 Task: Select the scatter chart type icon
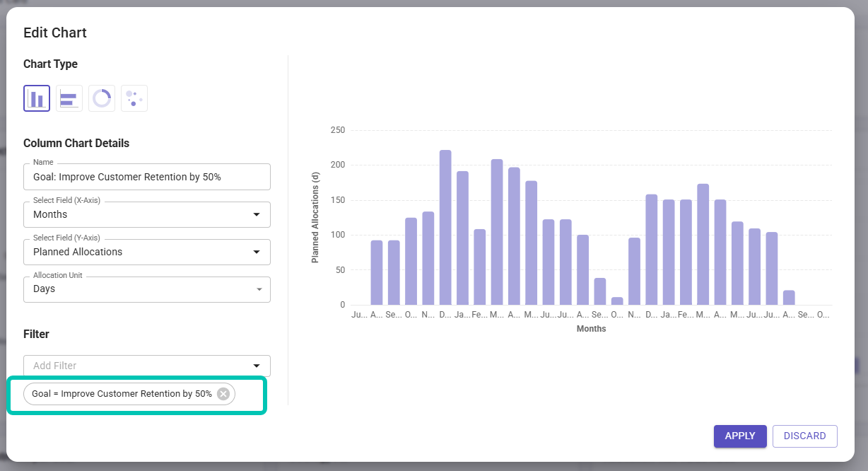tap(134, 98)
